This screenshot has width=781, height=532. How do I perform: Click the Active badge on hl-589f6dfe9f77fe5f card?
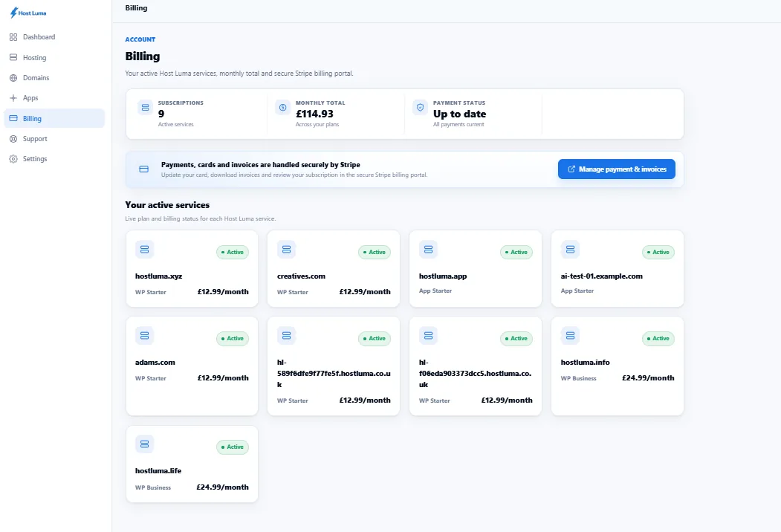[x=375, y=338]
